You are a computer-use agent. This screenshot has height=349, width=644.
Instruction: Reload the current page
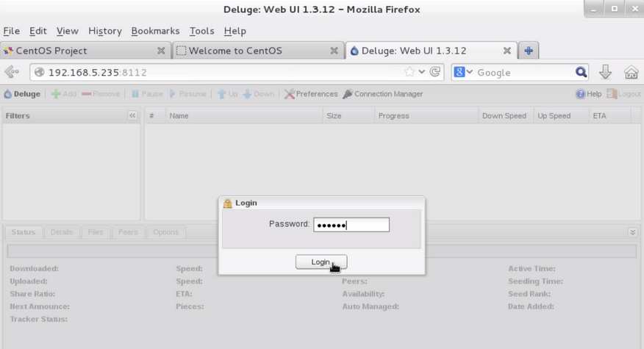(x=435, y=72)
